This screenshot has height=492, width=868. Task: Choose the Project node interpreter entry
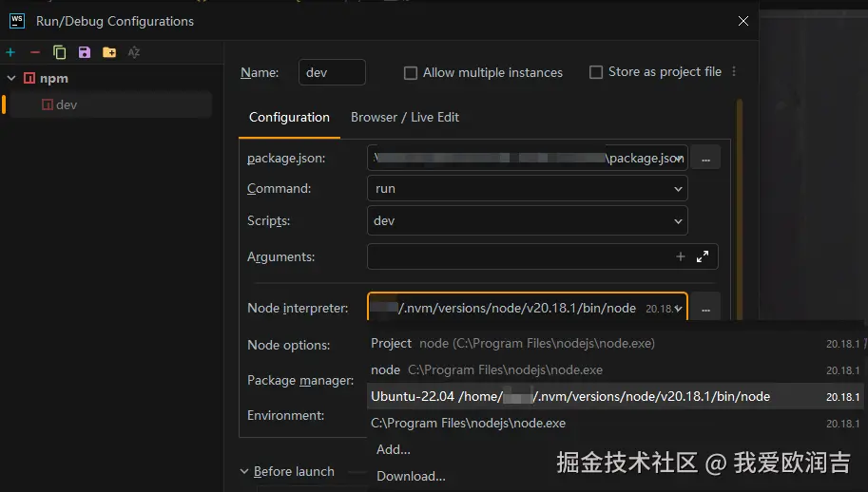(x=615, y=343)
